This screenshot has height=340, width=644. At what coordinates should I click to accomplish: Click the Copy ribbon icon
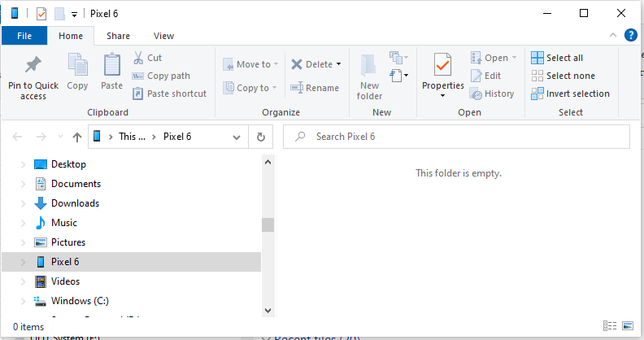[x=77, y=65]
